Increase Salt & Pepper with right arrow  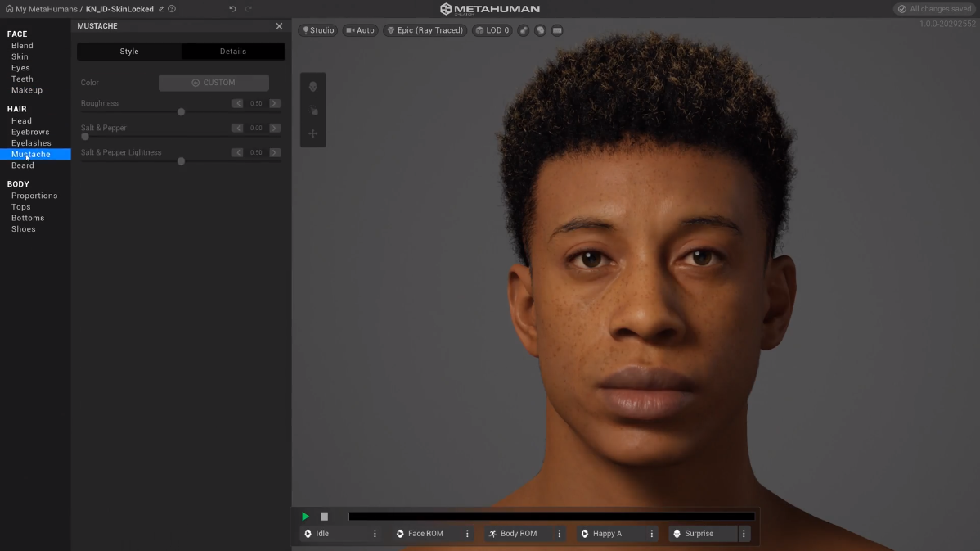275,128
